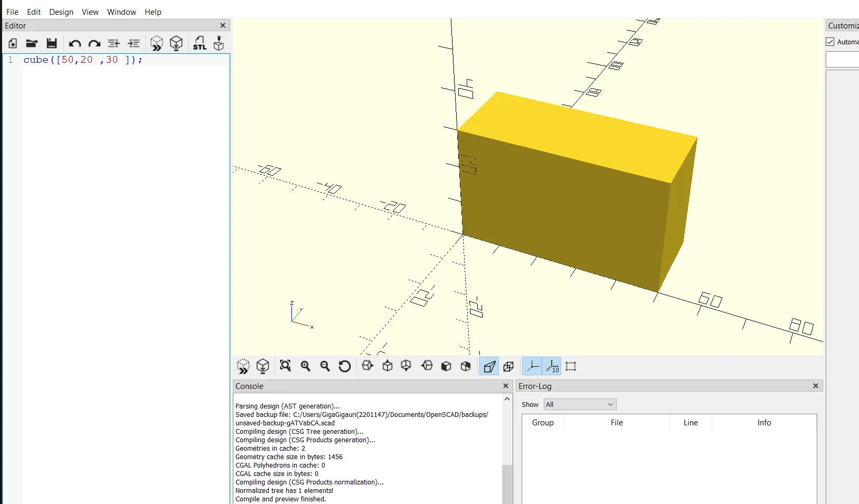
Task: Click on the cube code line in editor
Action: pos(83,60)
